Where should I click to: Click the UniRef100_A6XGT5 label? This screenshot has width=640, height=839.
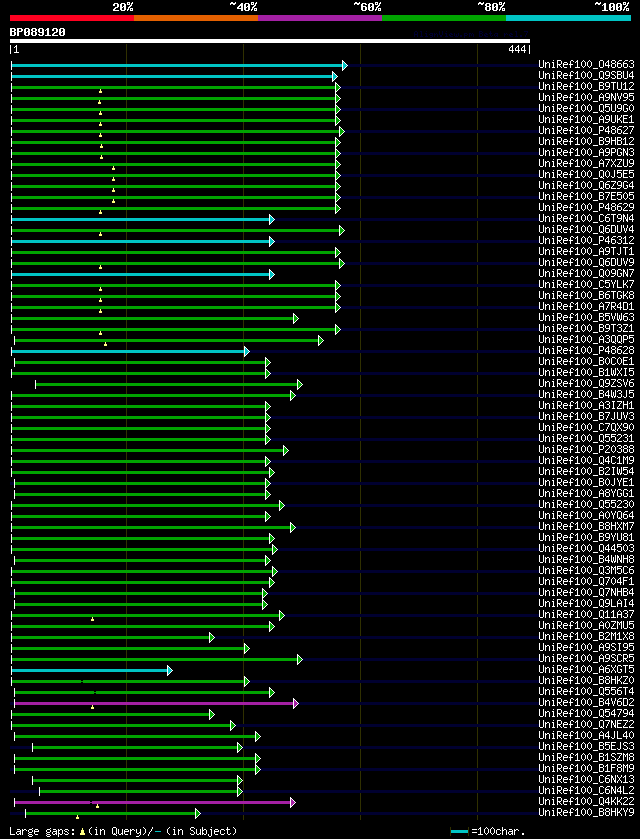586,669
